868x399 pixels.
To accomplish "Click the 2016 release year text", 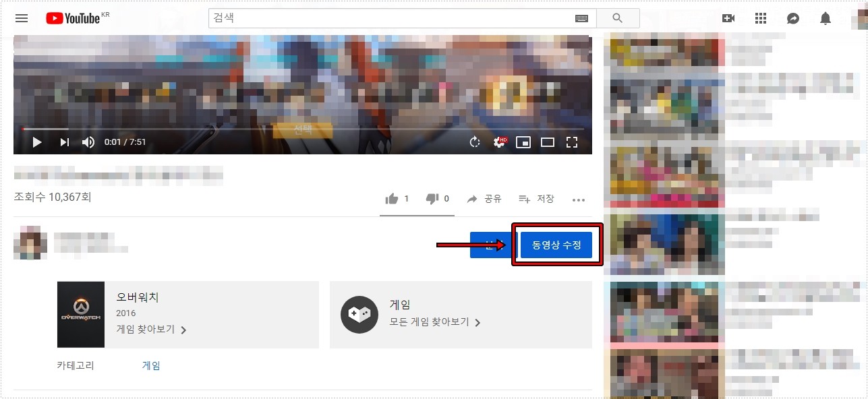I will (126, 313).
